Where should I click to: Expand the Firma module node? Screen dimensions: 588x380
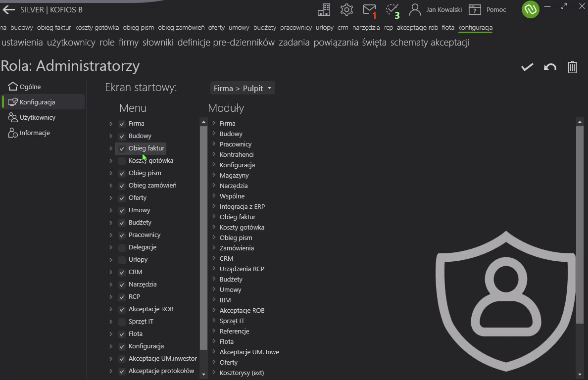[x=214, y=123]
